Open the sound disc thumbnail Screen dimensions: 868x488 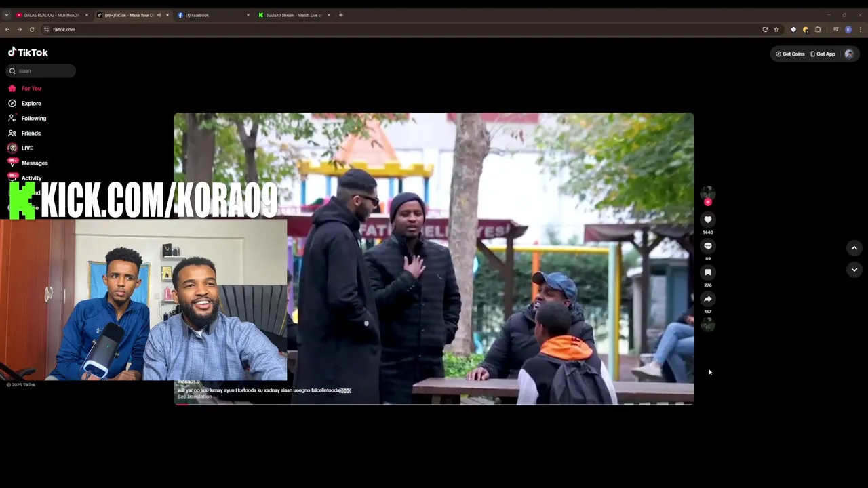coord(708,325)
